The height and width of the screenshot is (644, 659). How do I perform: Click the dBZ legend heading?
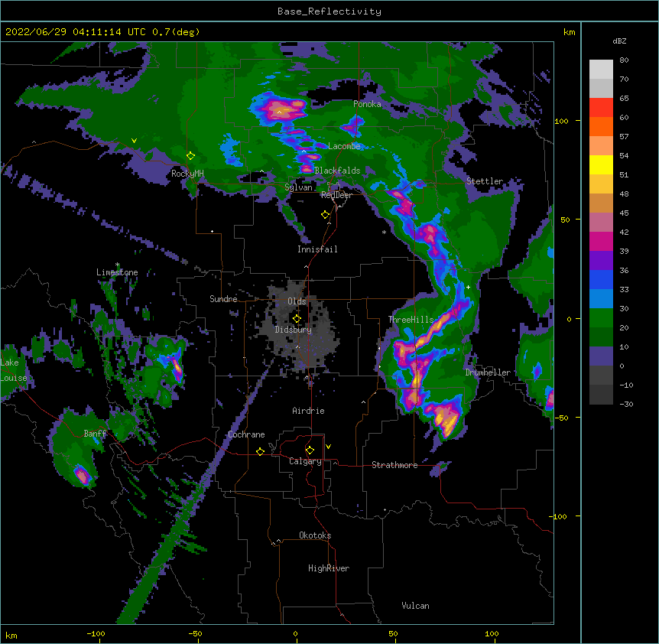point(619,41)
